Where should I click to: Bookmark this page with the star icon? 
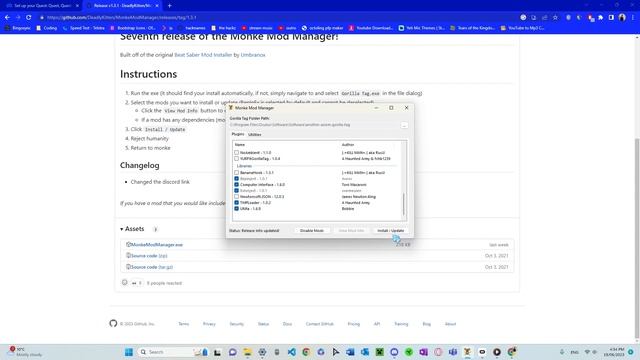pyautogui.click(x=556, y=18)
